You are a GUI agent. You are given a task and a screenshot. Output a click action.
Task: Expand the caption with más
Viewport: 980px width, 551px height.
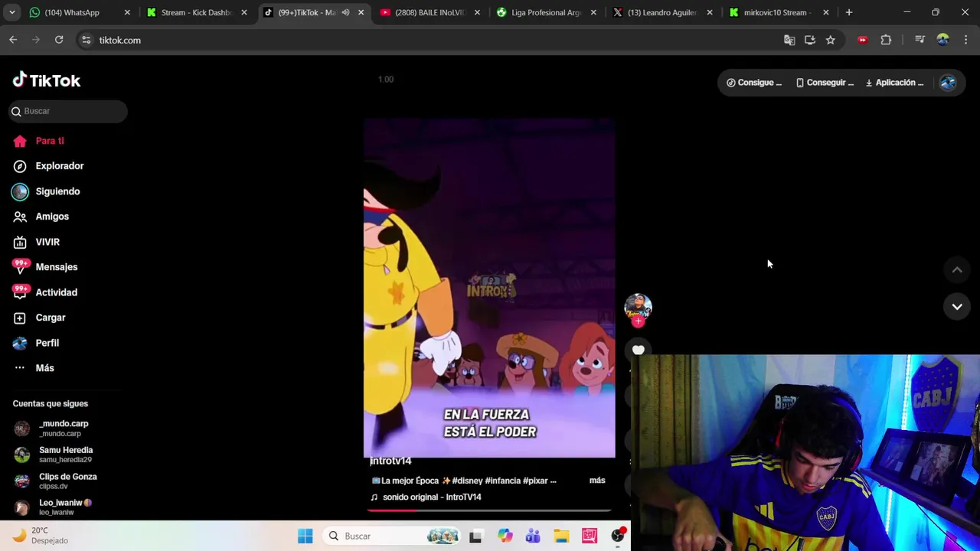click(x=597, y=481)
